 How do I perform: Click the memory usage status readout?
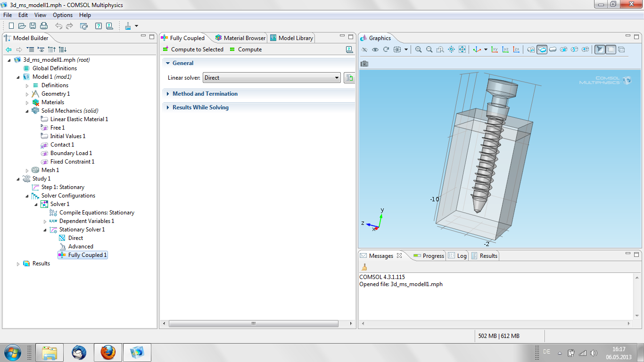pos(499,336)
